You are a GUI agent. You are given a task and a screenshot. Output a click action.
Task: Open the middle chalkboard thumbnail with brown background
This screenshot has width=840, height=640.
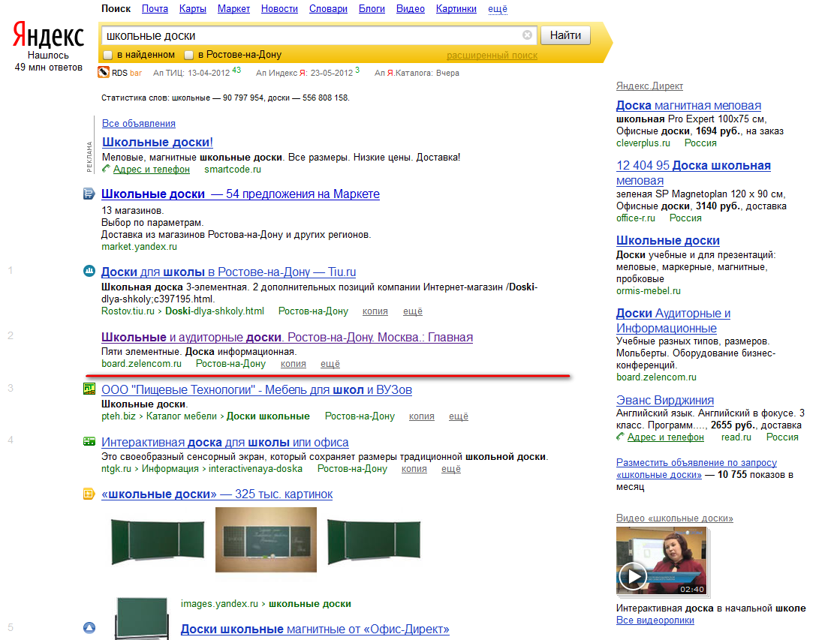click(266, 539)
